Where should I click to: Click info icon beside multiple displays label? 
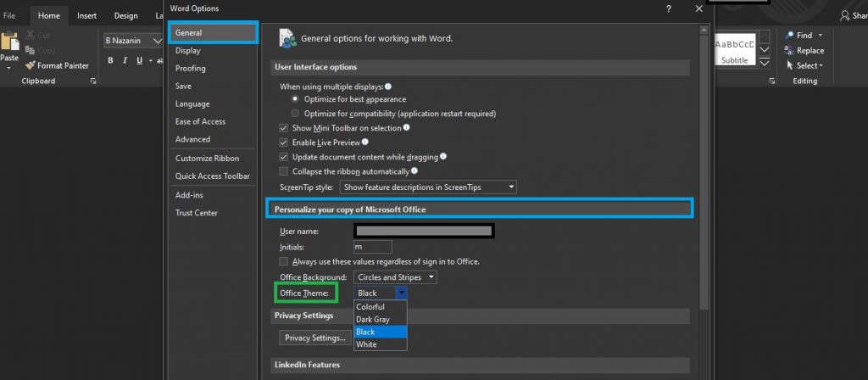pyautogui.click(x=388, y=87)
